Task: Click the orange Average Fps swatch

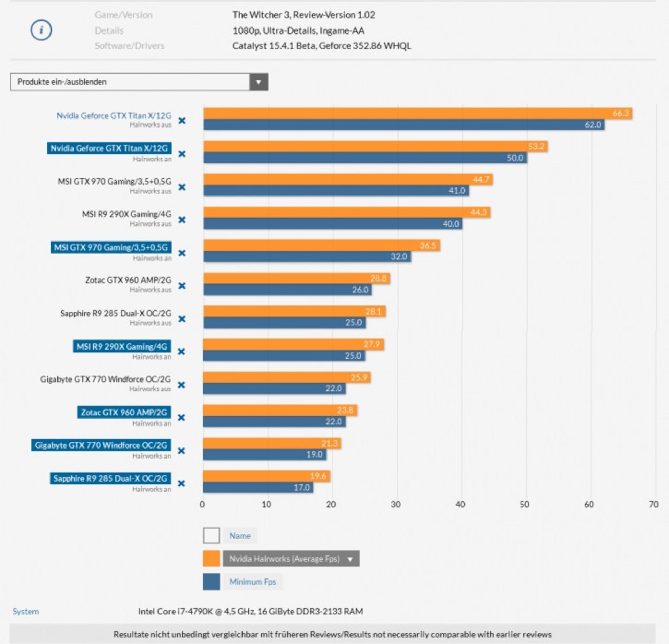Action: [x=211, y=559]
